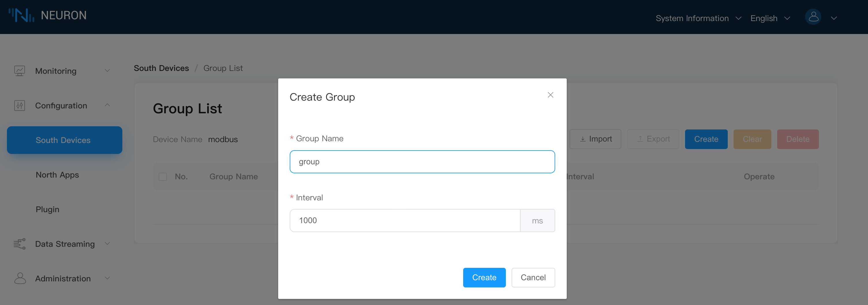Click the Administration person icon
Image resolution: width=868 pixels, height=305 pixels.
pyautogui.click(x=20, y=278)
